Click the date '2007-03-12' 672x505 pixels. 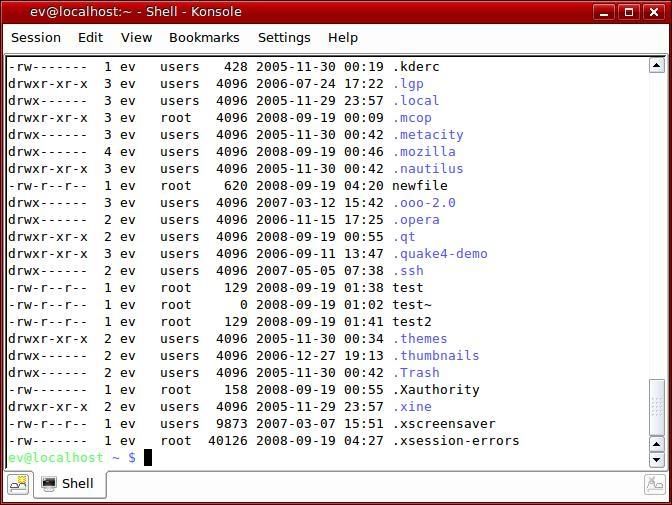click(x=296, y=203)
